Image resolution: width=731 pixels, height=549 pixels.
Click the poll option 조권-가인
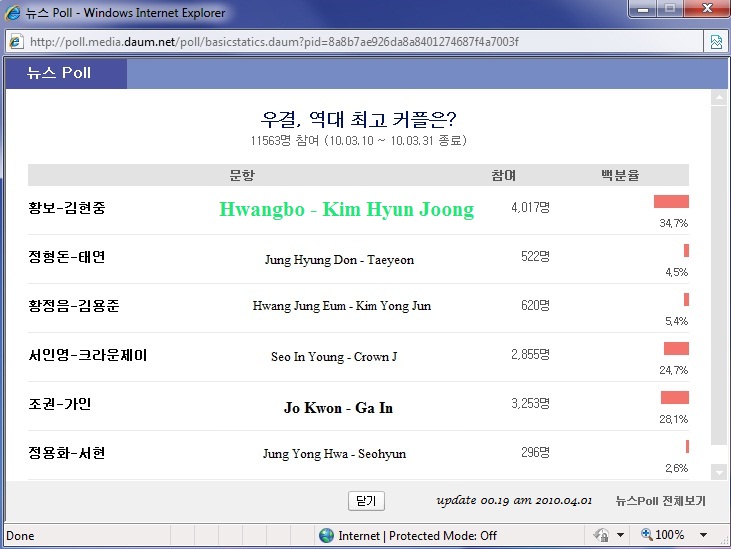click(60, 404)
